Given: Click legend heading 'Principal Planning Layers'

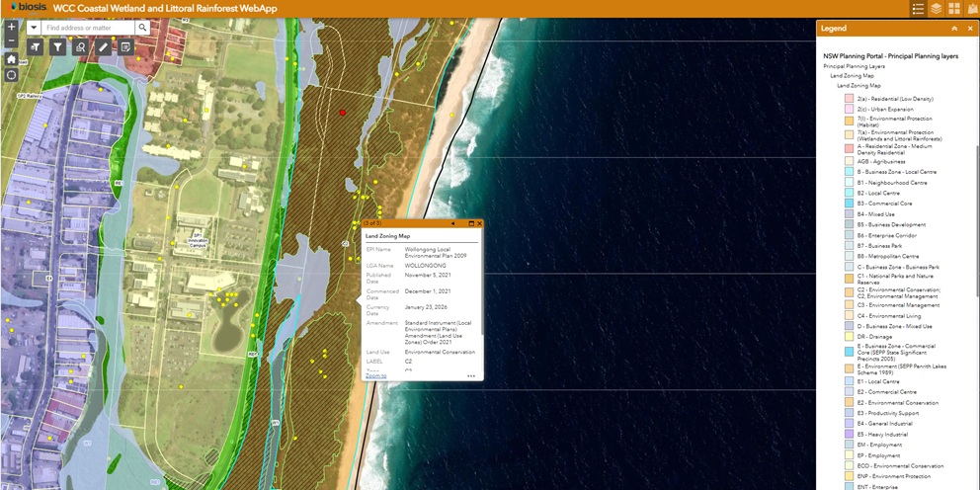Looking at the screenshot, I should coord(854,66).
